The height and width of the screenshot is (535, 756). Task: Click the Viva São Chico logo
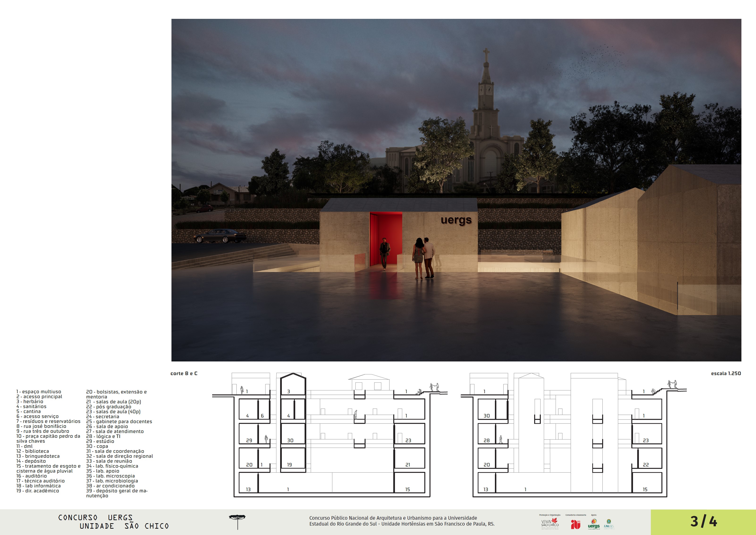[x=550, y=523]
